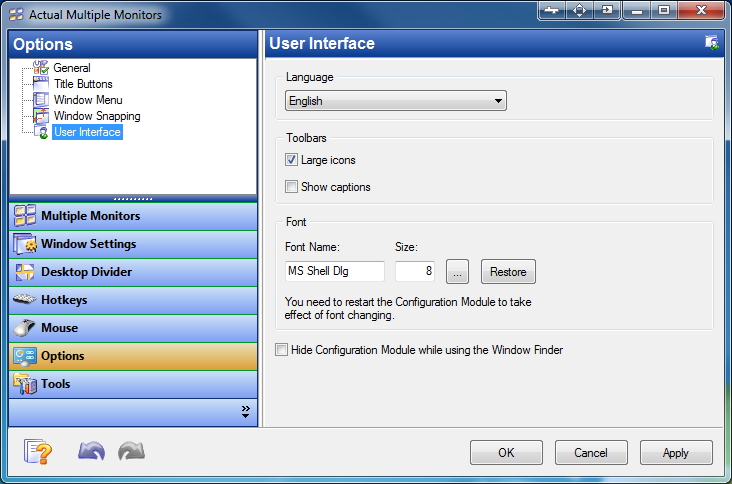Expand the navigation pane configure-buttons chevron

(x=246, y=411)
